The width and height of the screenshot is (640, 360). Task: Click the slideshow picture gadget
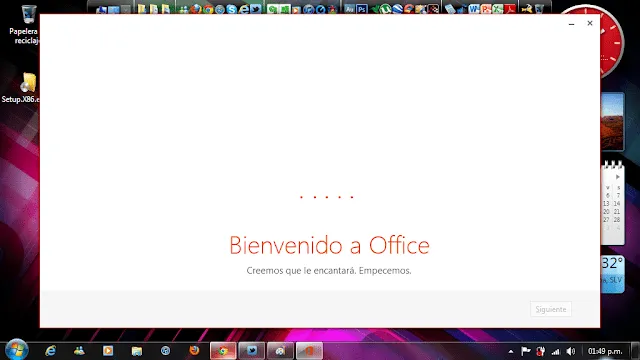pyautogui.click(x=612, y=122)
